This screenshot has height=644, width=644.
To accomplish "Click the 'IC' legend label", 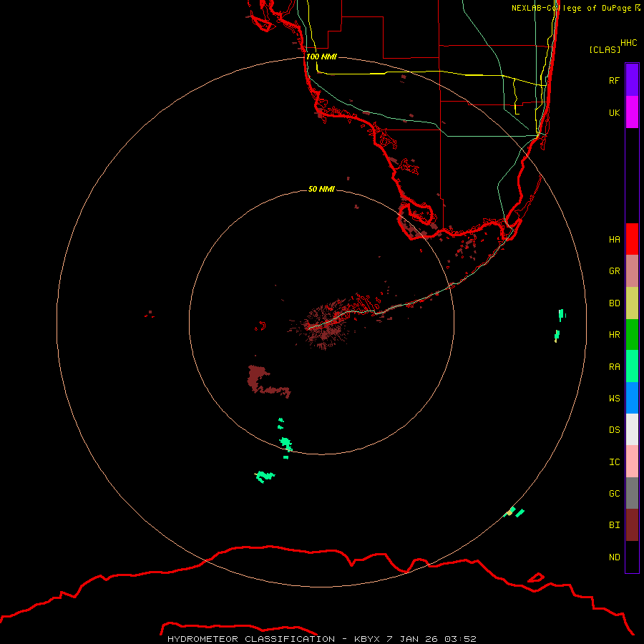I will click(614, 462).
